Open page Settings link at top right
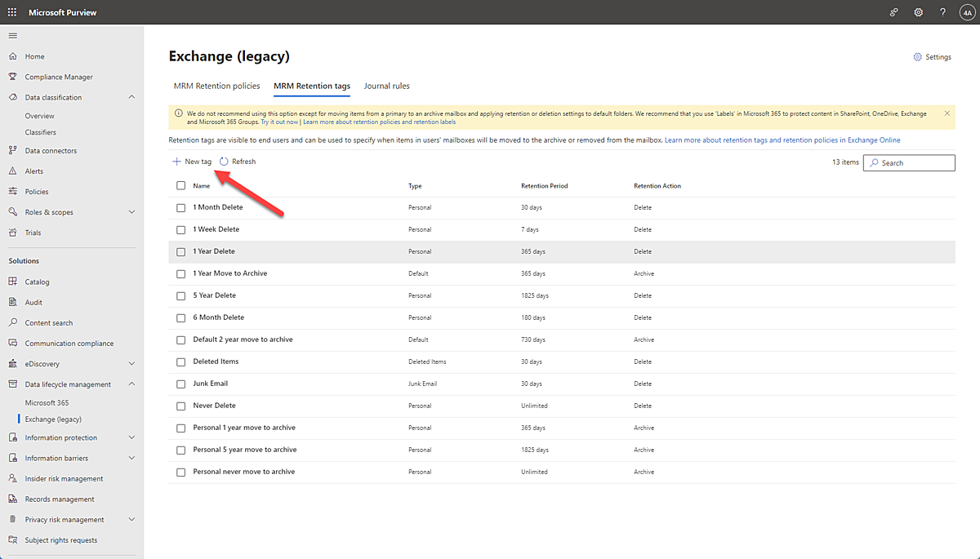980x559 pixels. [932, 57]
